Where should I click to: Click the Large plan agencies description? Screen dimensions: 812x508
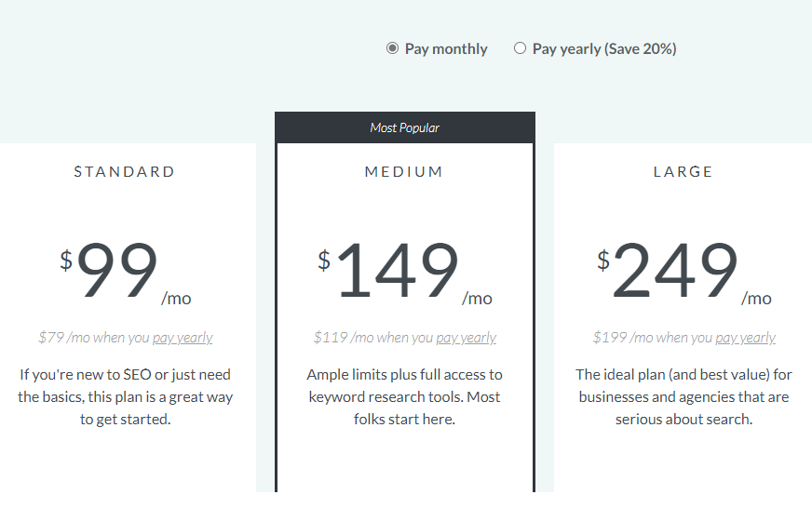click(x=683, y=396)
